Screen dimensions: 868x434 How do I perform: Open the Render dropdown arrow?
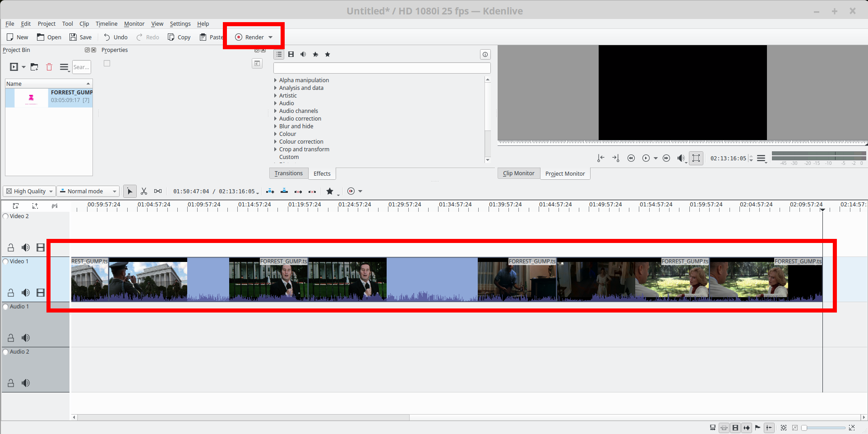click(x=270, y=37)
